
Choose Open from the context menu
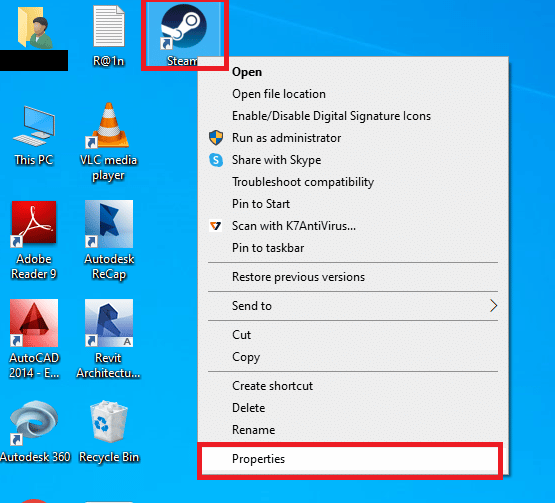coord(353,72)
